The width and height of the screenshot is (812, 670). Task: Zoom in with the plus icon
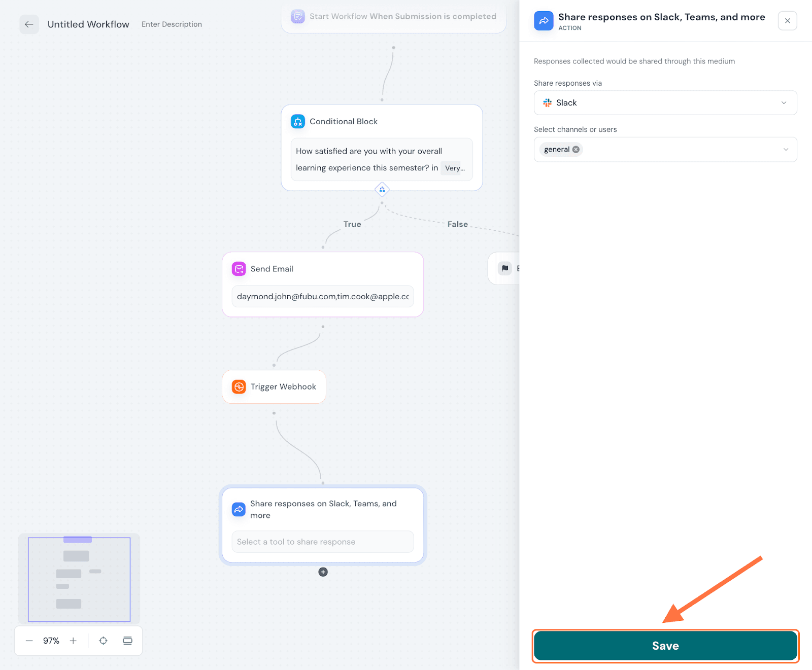[x=73, y=641]
